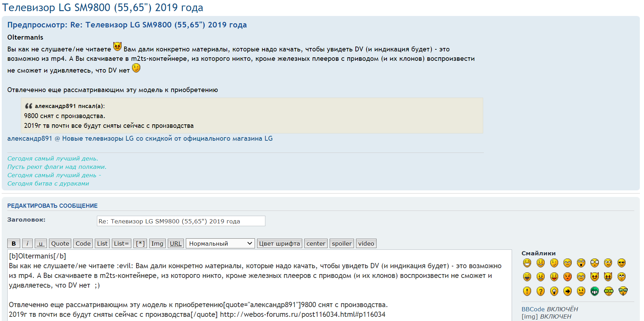Open the BBCode help link
Image resolution: width=644 pixels, height=321 pixels.
(533, 309)
